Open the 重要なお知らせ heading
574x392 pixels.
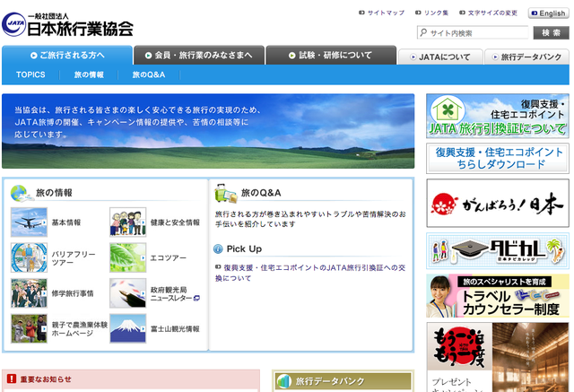(x=46, y=379)
